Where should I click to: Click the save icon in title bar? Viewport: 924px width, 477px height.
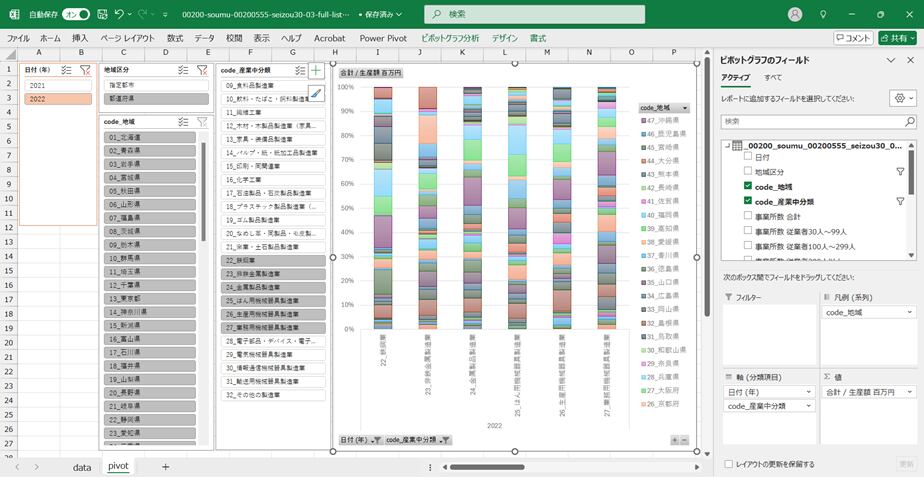101,15
